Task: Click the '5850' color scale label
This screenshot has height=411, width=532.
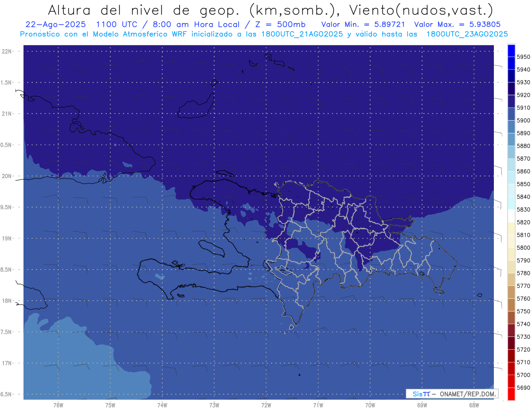Action: click(523, 184)
